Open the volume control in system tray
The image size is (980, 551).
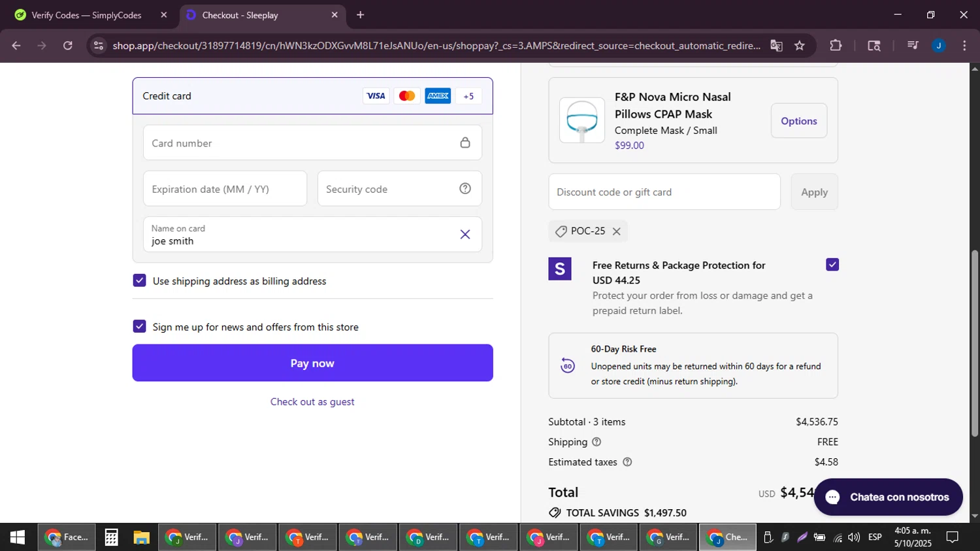[x=854, y=537]
